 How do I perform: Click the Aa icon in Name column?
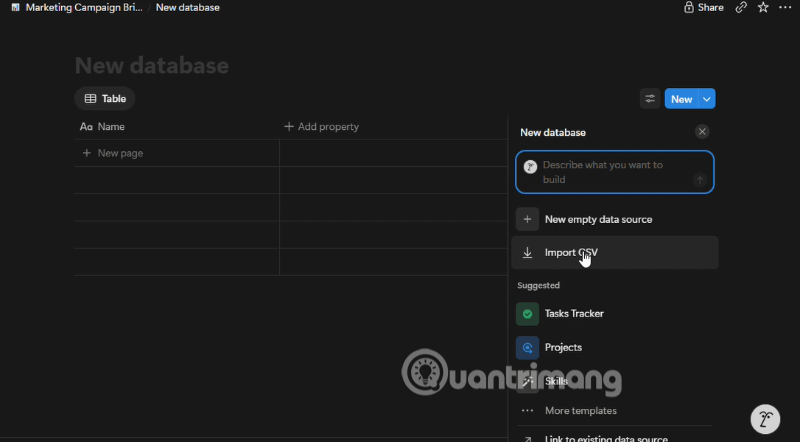(86, 127)
